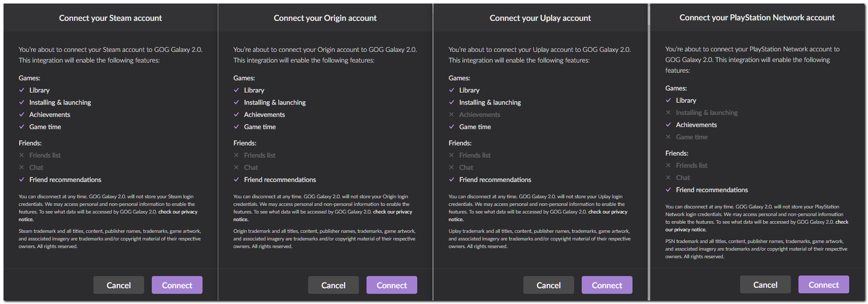Click 'Games:' heading in PlayStation Network dialog
The width and height of the screenshot is (868, 304).
(676, 88)
